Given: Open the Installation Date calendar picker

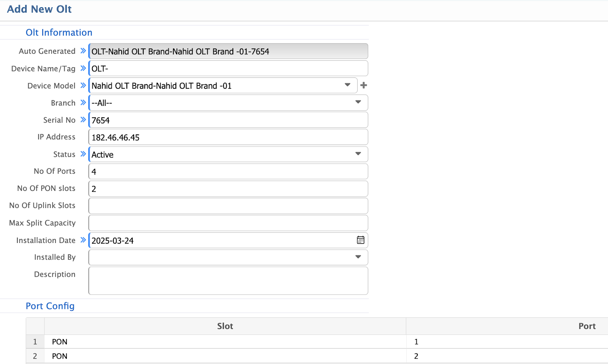Looking at the screenshot, I should pos(360,240).
